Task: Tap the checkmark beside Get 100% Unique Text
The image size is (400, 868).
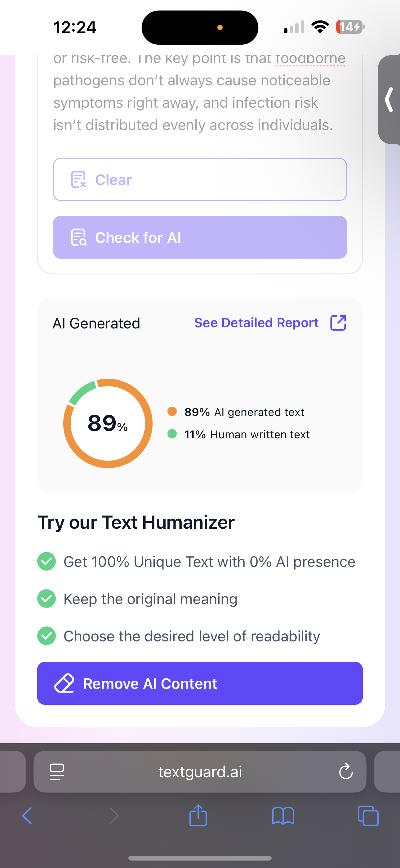Action: pyautogui.click(x=47, y=561)
